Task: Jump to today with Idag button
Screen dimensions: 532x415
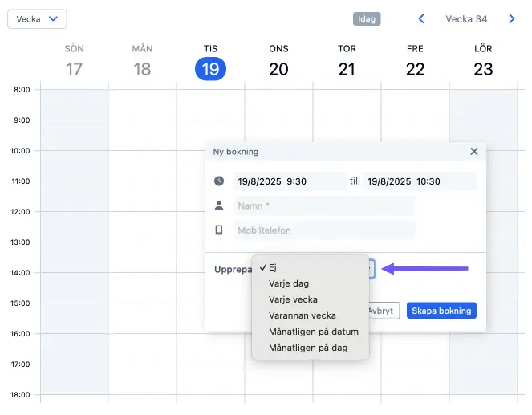Action: pyautogui.click(x=367, y=19)
